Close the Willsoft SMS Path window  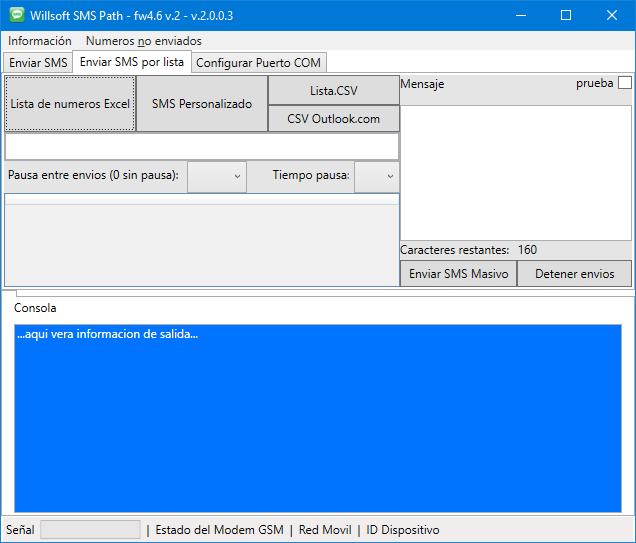pos(612,15)
